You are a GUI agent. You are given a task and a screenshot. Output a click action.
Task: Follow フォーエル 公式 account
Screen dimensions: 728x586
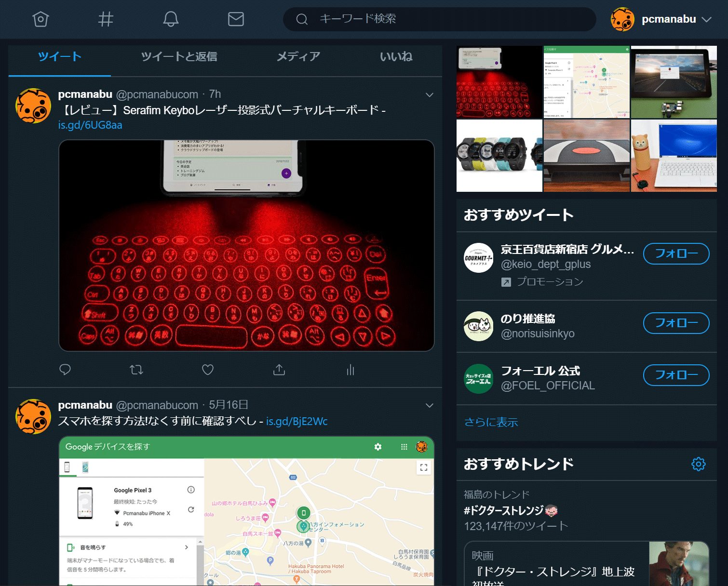676,375
